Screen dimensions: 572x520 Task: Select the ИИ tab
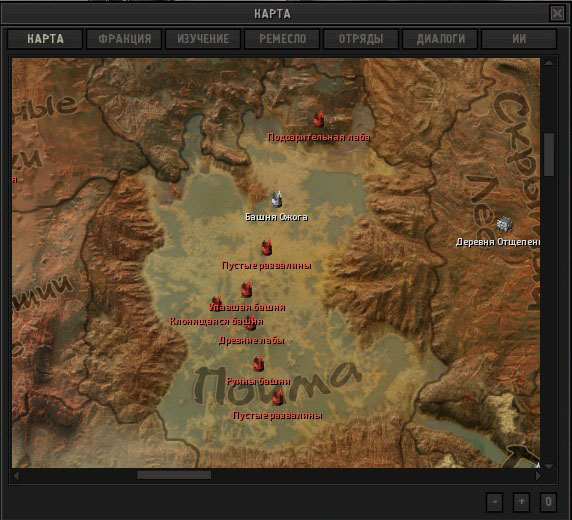519,39
